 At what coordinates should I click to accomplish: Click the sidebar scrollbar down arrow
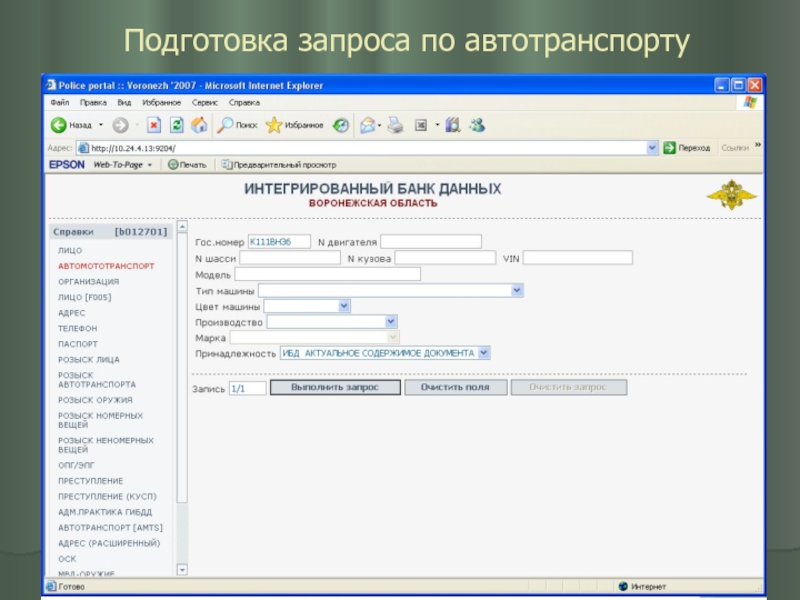click(182, 569)
